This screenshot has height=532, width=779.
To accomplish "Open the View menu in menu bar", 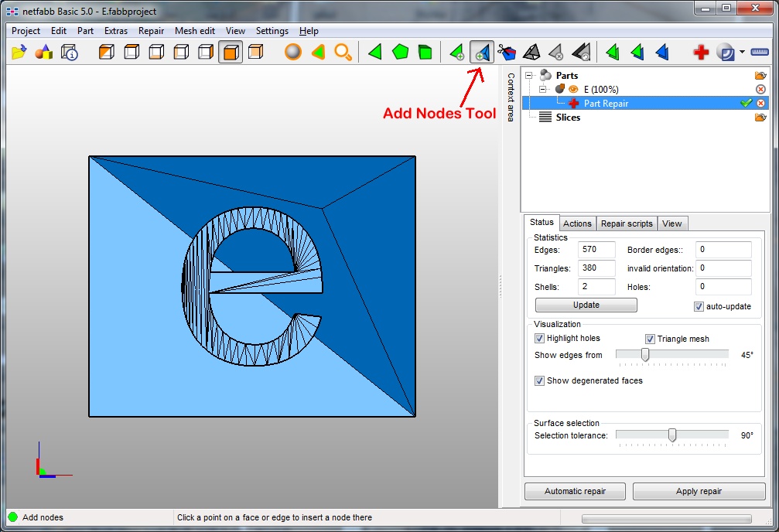I will (x=235, y=31).
